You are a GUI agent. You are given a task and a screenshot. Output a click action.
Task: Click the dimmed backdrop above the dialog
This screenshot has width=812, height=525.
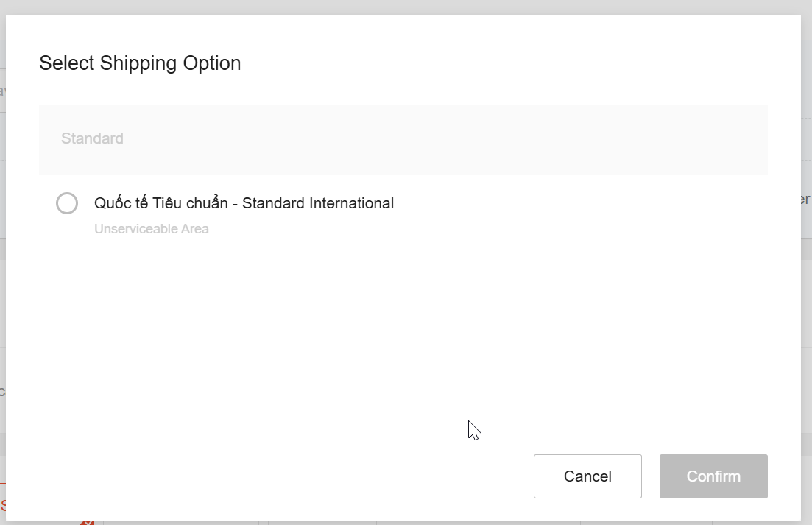(405, 7)
